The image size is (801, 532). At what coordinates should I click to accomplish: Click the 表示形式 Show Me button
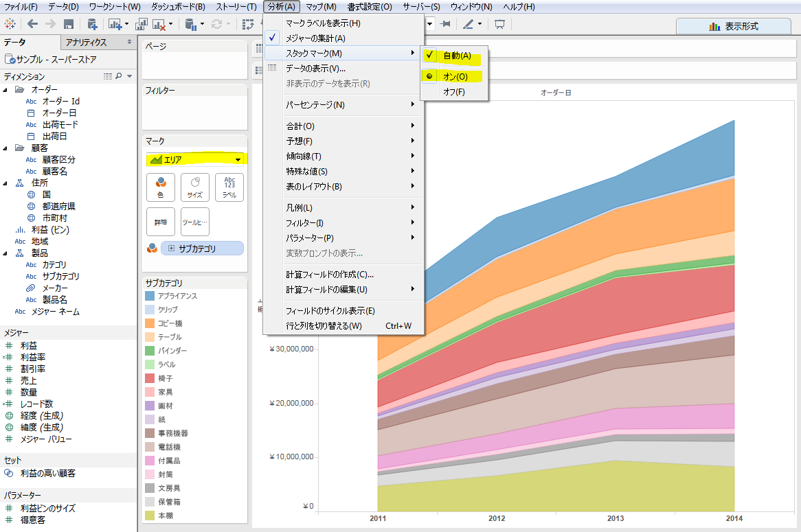point(734,27)
